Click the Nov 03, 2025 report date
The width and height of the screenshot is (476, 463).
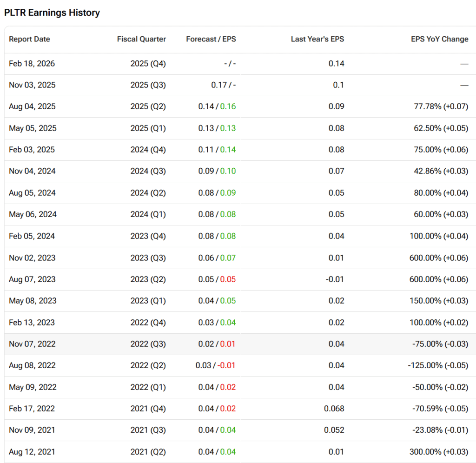pos(32,85)
